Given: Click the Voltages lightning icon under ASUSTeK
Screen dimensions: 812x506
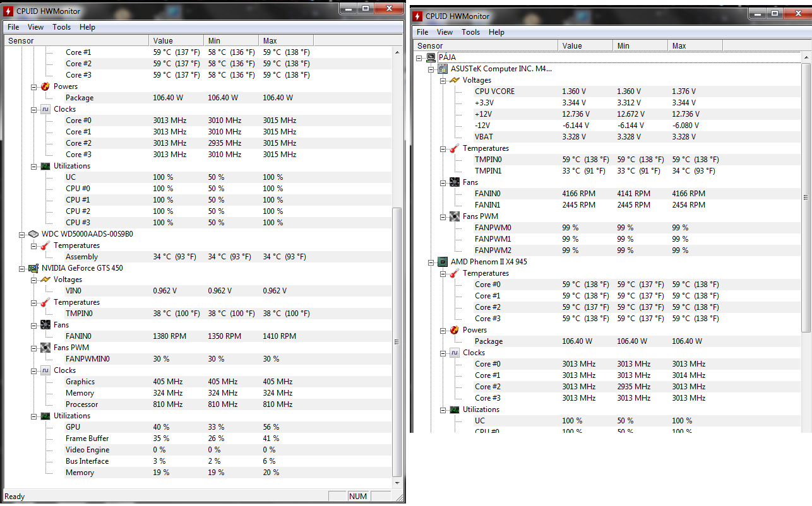Looking at the screenshot, I should click(x=455, y=80).
